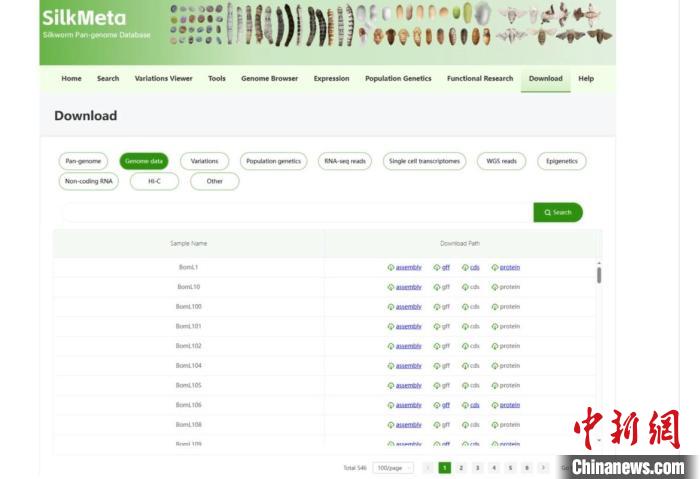Click download icon beside BomL108 gff
The width and height of the screenshot is (700, 479).
pyautogui.click(x=437, y=425)
